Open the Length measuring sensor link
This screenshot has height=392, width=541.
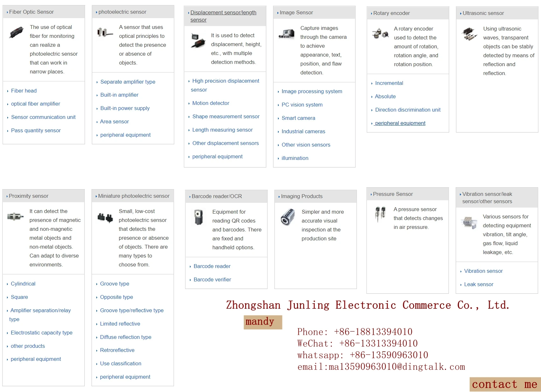[x=223, y=130]
